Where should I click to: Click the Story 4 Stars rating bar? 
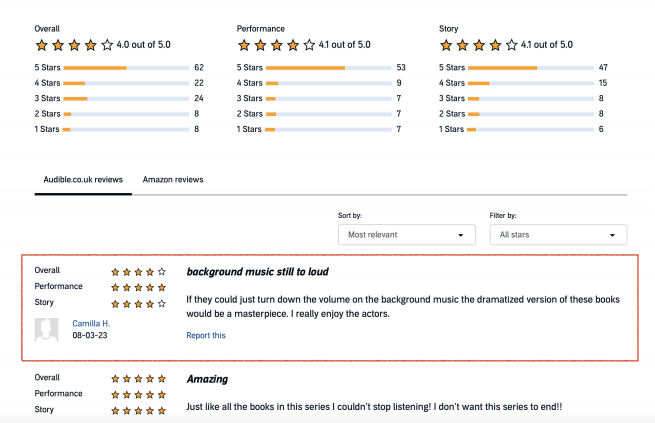click(531, 83)
